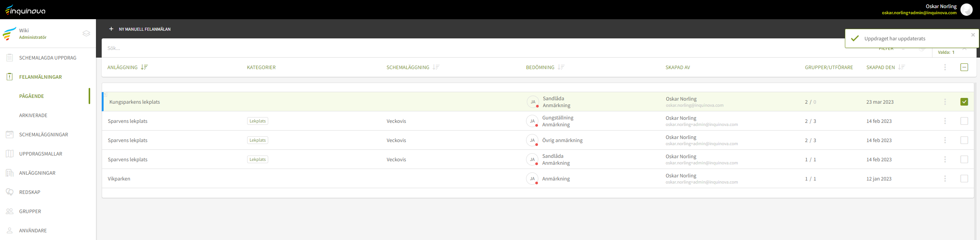Click the Schemalagda uppdrag sidebar icon
This screenshot has width=980, height=240.
point(10,58)
